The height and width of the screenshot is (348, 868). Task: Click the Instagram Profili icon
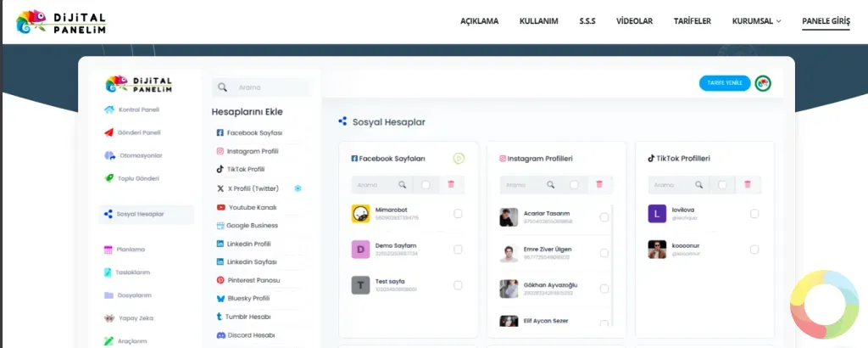click(220, 151)
